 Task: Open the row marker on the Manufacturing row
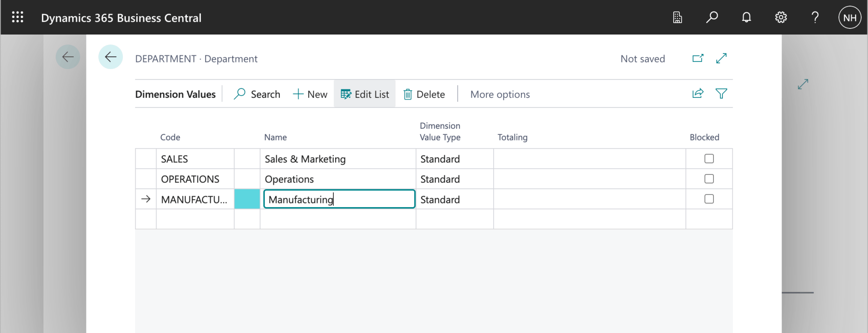(x=146, y=199)
